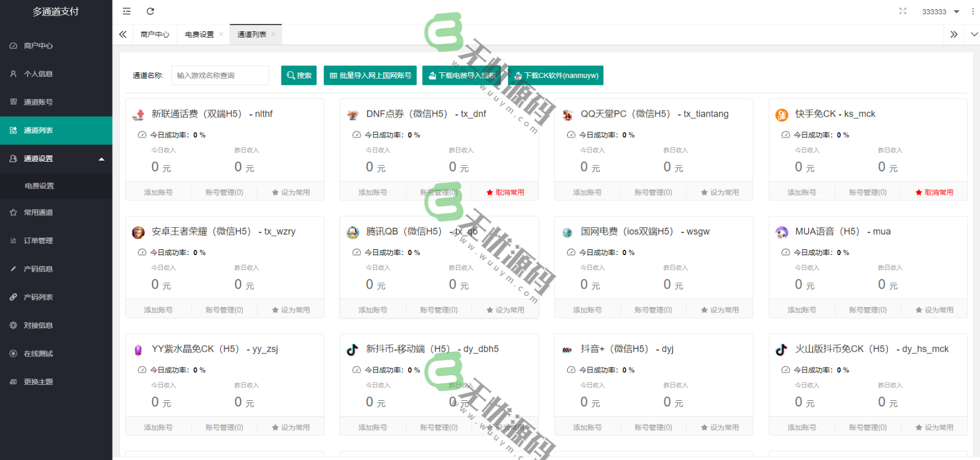
Task: Click the 新抖币-移动端 TikTok icon
Action: (353, 350)
